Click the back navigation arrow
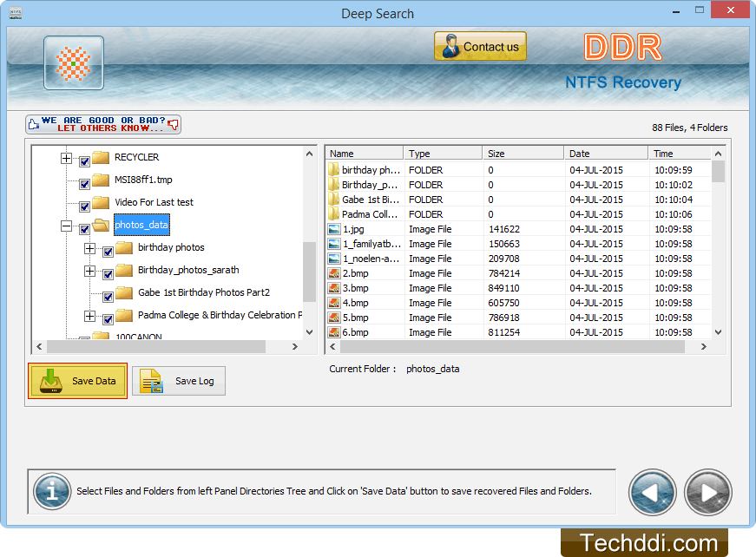756x557 pixels. click(x=652, y=492)
